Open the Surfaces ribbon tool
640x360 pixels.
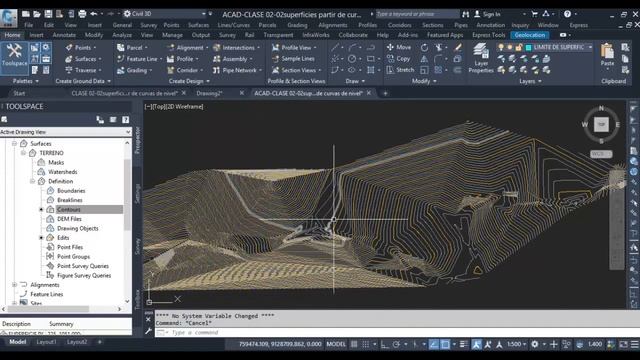point(83,59)
